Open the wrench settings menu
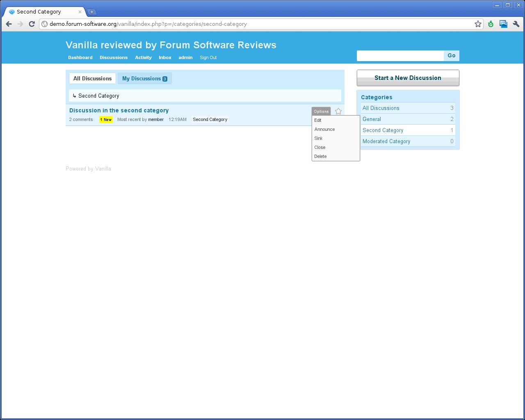Viewport: 525px width, 420px height. pyautogui.click(x=516, y=24)
